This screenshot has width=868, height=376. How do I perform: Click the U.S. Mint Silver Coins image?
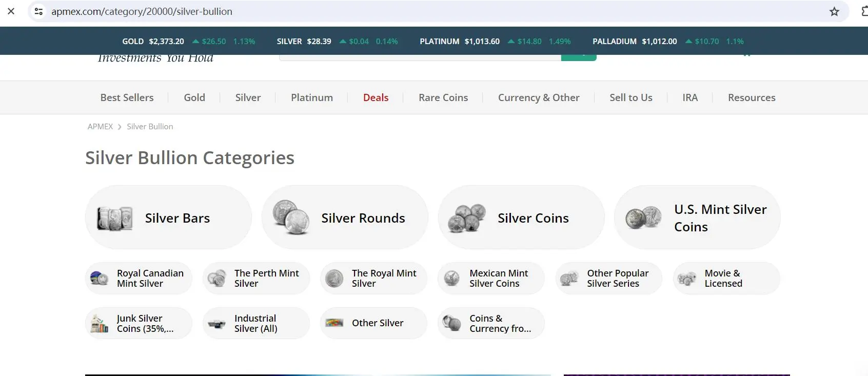click(x=643, y=218)
